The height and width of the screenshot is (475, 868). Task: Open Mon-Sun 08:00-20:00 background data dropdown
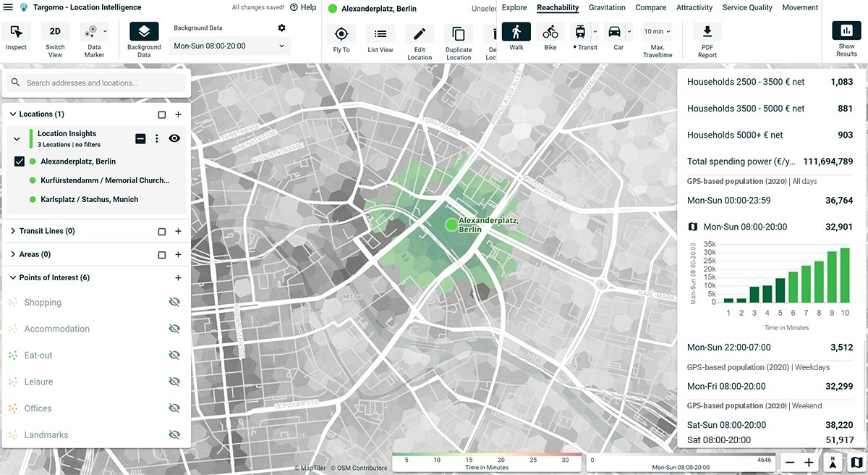point(230,46)
